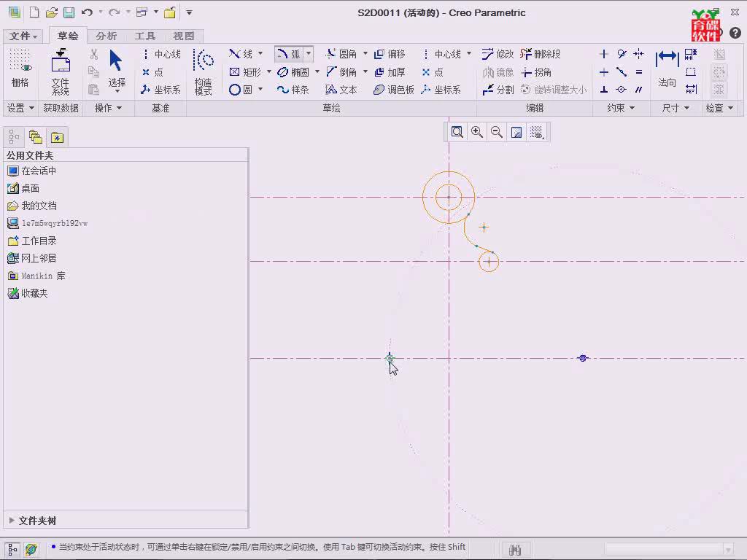
Task: Switch to the Analysis (分析) tab
Action: pyautogui.click(x=106, y=36)
